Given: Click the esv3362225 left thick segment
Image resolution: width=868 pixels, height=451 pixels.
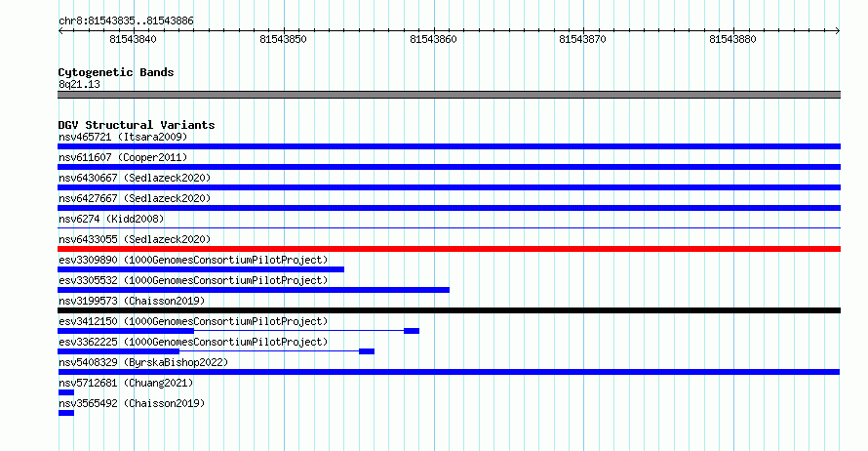Looking at the screenshot, I should (118, 351).
